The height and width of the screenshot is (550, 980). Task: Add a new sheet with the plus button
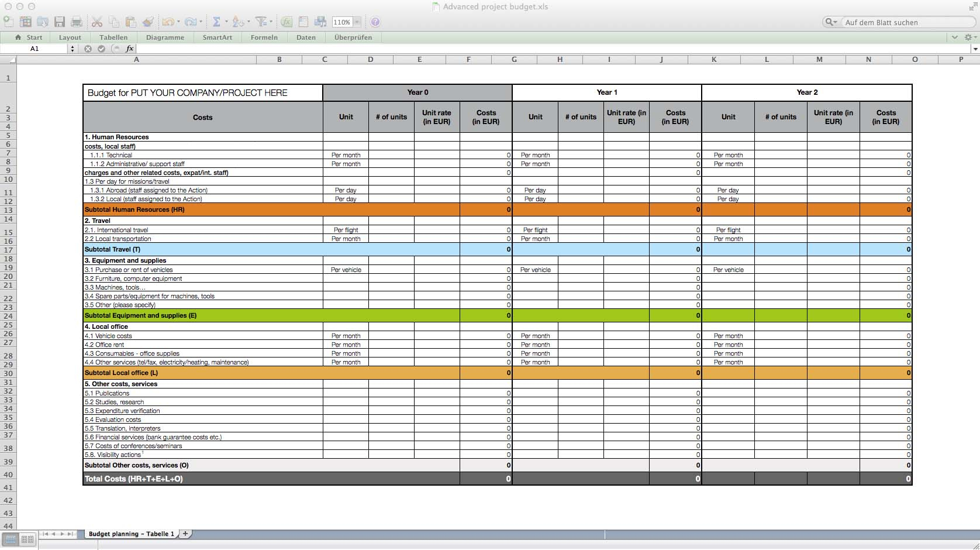(185, 534)
